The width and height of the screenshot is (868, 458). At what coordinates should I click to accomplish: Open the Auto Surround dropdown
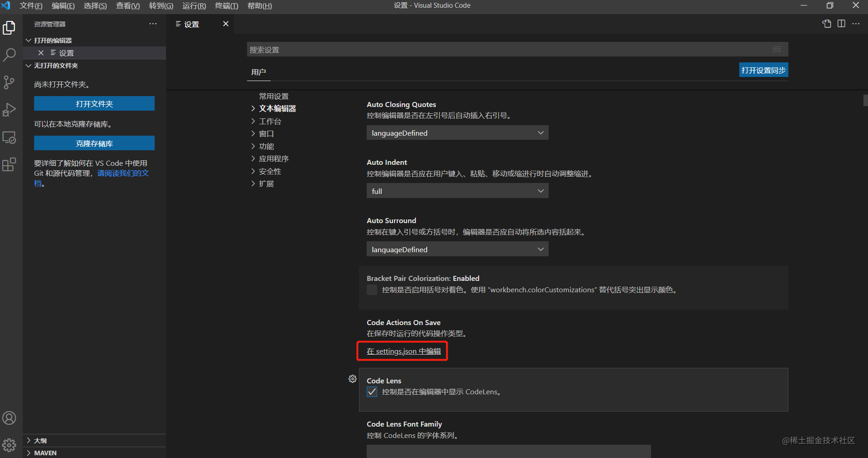coord(457,249)
